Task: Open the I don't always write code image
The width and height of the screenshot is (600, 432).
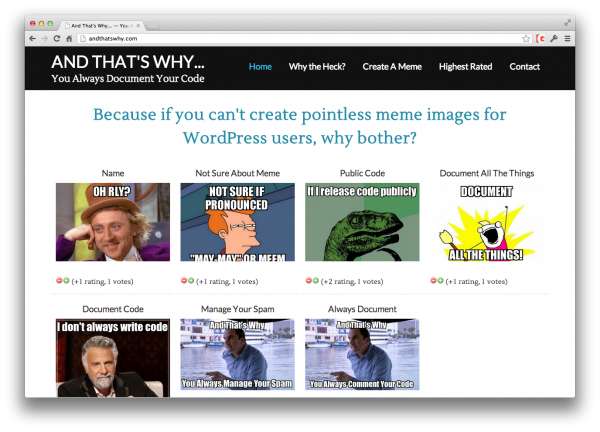Action: coord(113,358)
